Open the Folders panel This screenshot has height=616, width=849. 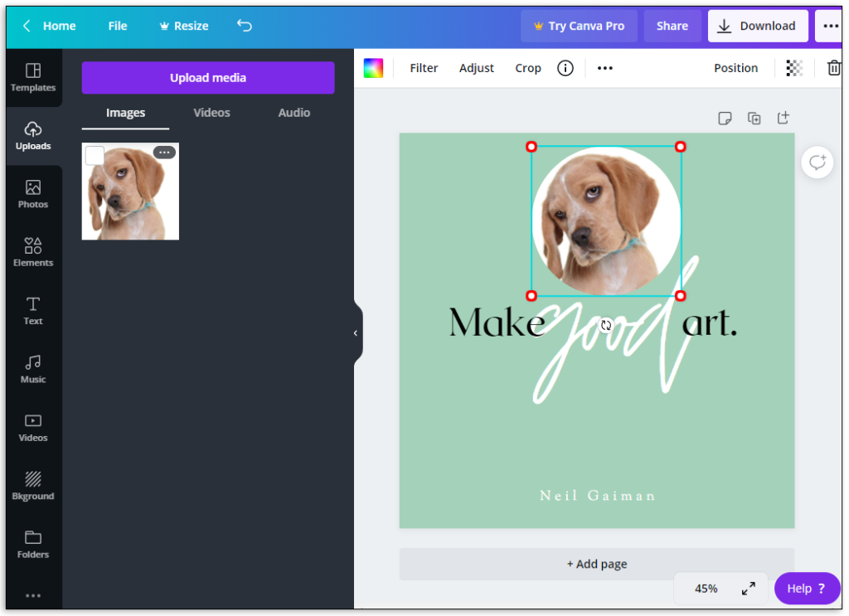(x=32, y=543)
